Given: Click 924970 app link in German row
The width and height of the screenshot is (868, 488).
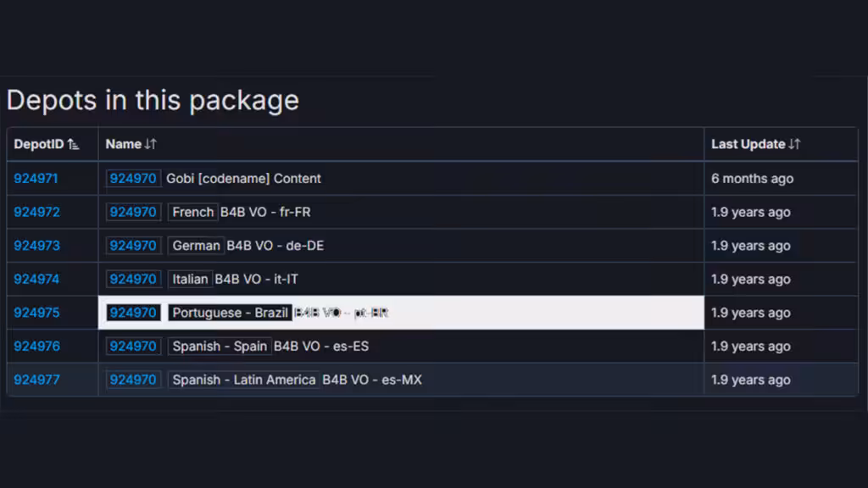Looking at the screenshot, I should [133, 246].
